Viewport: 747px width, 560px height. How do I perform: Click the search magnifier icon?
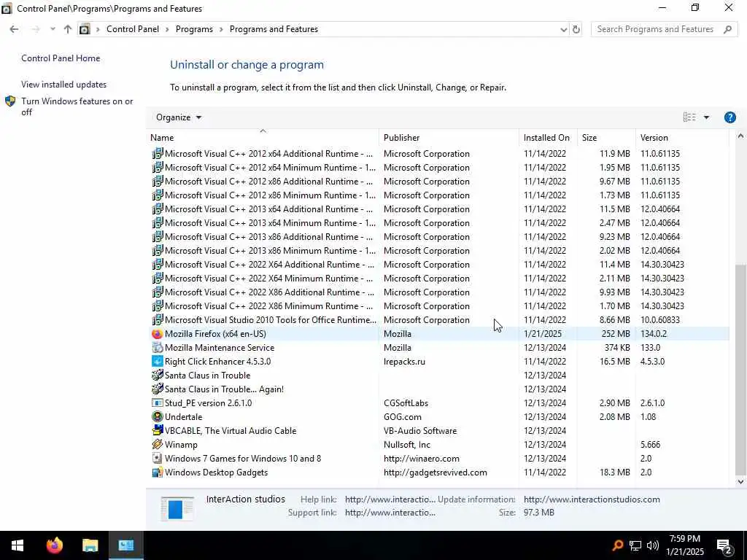point(727,29)
